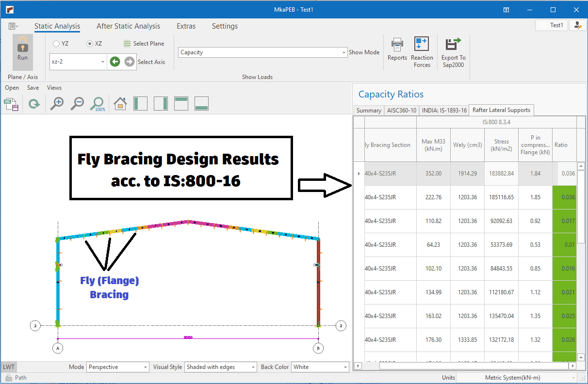Click the Run analysis icon

[x=22, y=48]
